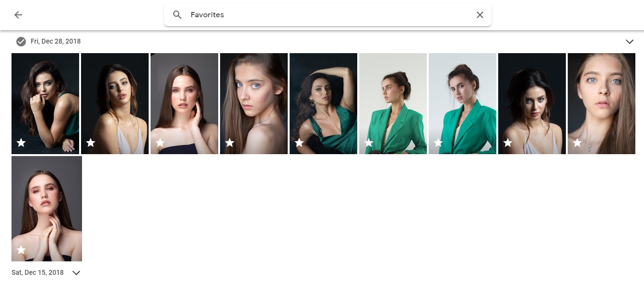Unfavorite star on chin-on-hand photo

point(21,143)
